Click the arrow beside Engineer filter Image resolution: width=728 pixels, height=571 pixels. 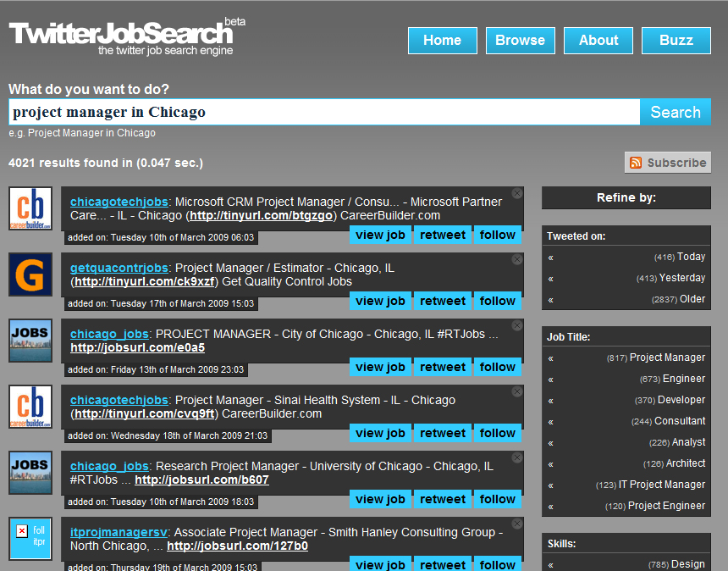click(550, 380)
